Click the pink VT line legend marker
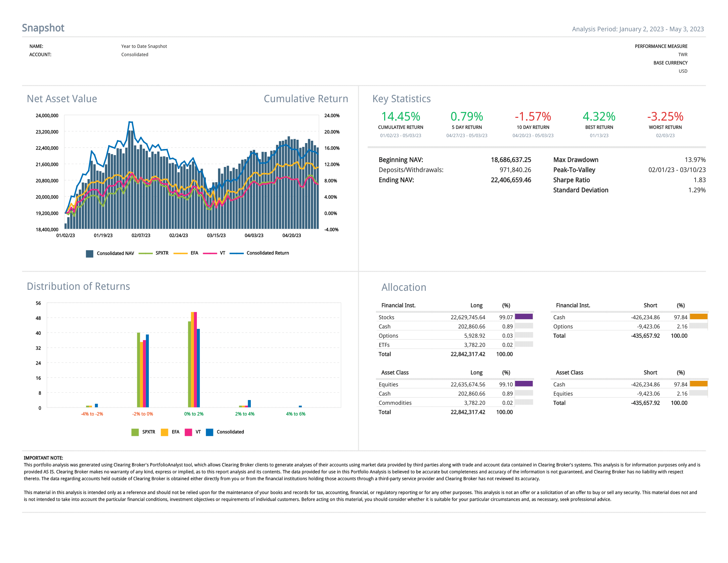The width and height of the screenshot is (728, 563). coord(210,253)
